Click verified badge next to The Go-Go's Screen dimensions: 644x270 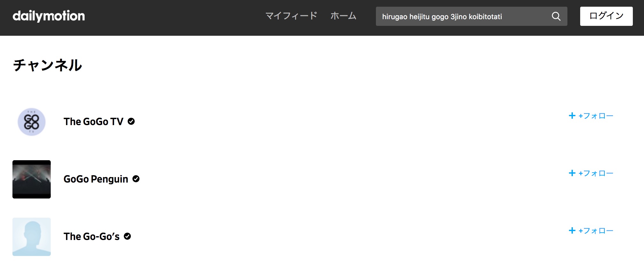coord(127,236)
